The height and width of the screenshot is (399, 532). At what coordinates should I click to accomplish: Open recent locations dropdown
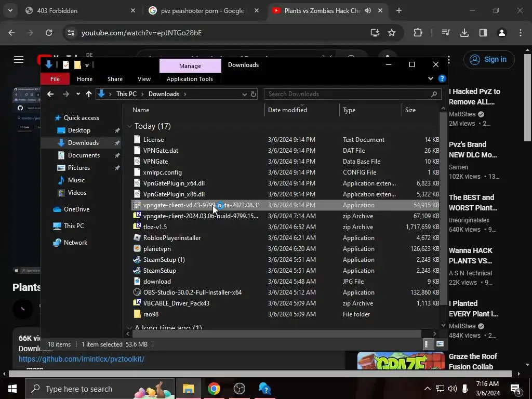coord(78,94)
